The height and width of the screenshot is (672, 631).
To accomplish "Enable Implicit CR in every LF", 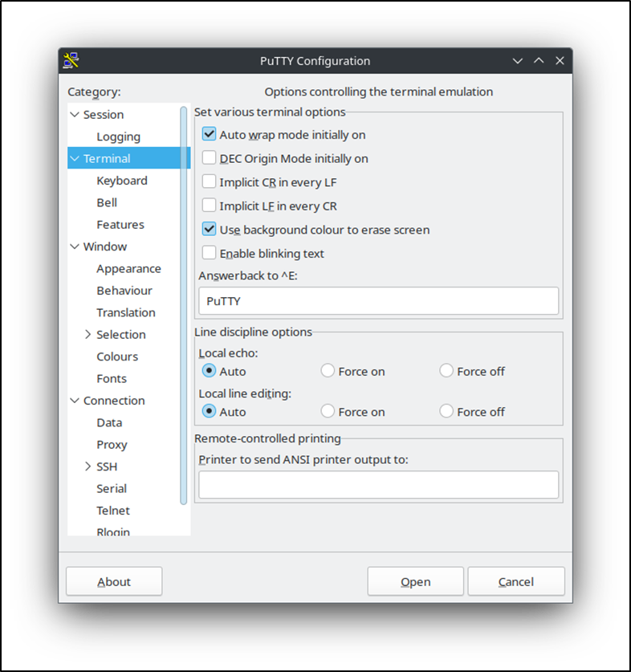I will coord(209,181).
